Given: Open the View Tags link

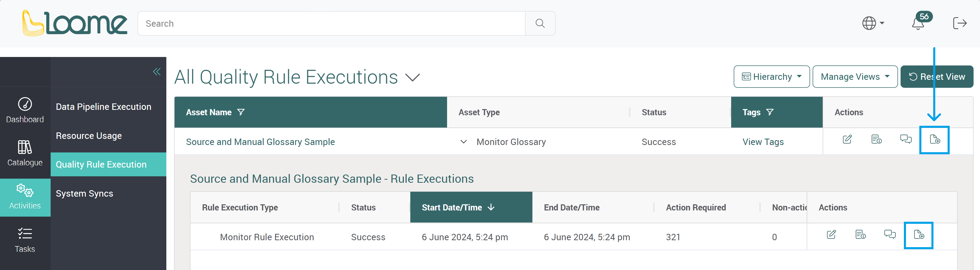Looking at the screenshot, I should 763,142.
